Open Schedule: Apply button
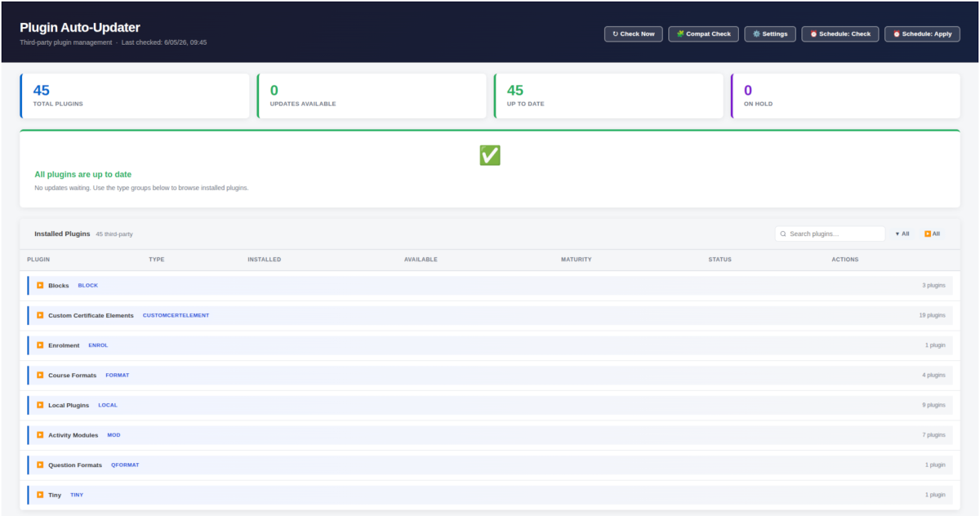Screen dimensions: 980x516 click(922, 33)
